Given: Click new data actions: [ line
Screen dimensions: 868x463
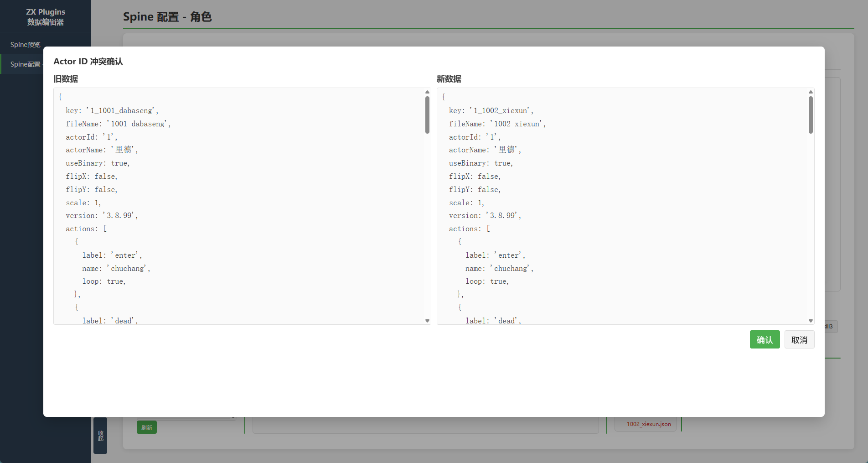Looking at the screenshot, I should pos(470,229).
